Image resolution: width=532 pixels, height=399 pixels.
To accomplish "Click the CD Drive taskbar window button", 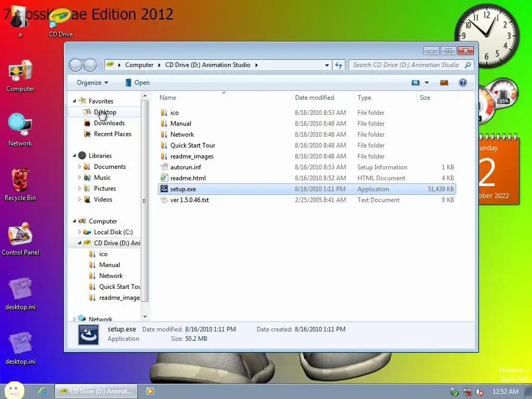I will [x=96, y=391].
